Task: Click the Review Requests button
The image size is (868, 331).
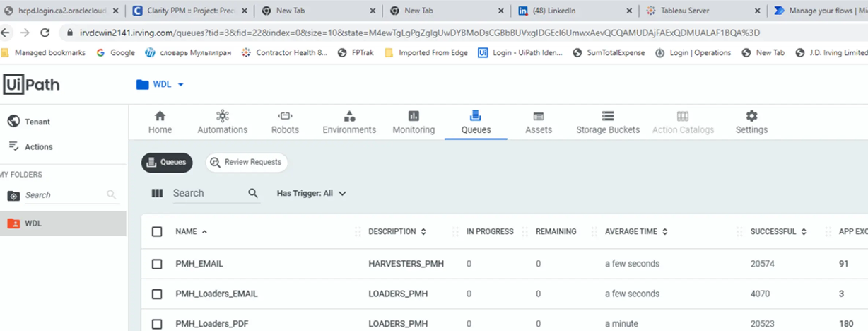Action: [x=246, y=163]
